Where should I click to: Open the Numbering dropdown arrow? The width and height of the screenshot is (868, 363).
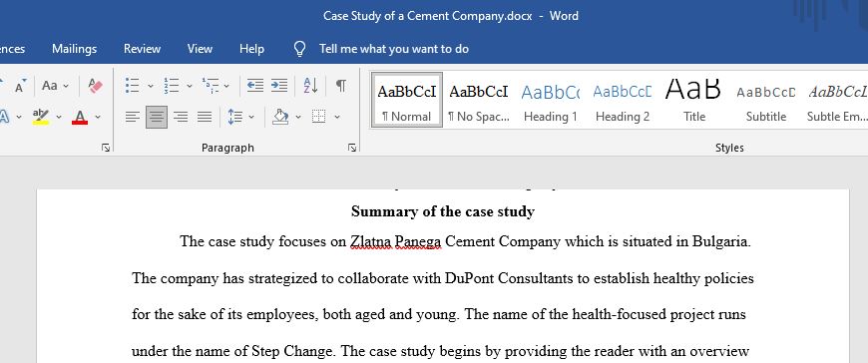189,86
